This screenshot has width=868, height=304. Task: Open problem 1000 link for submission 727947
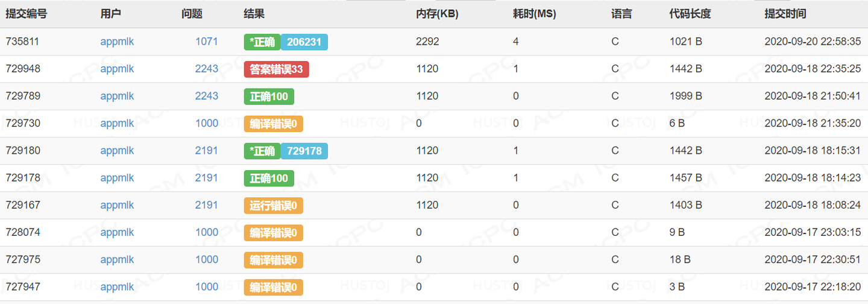(x=207, y=287)
